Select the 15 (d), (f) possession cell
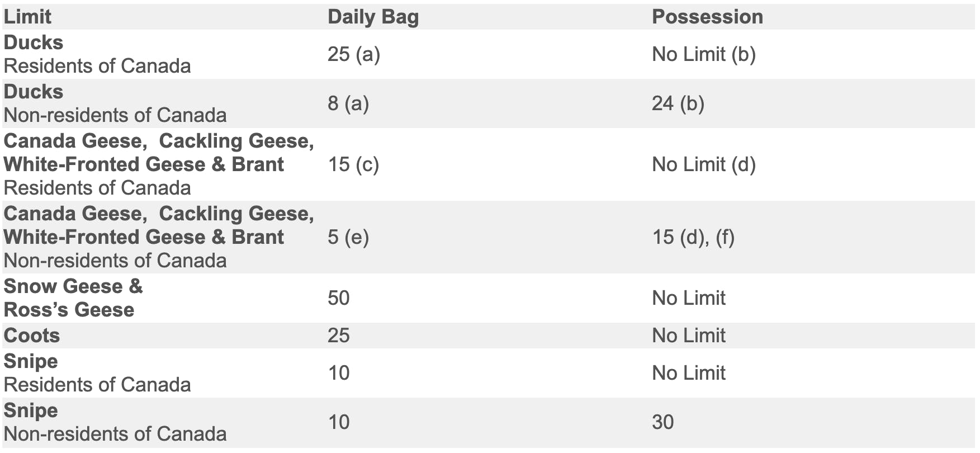Viewport: 980px width, 453px height. pyautogui.click(x=693, y=237)
